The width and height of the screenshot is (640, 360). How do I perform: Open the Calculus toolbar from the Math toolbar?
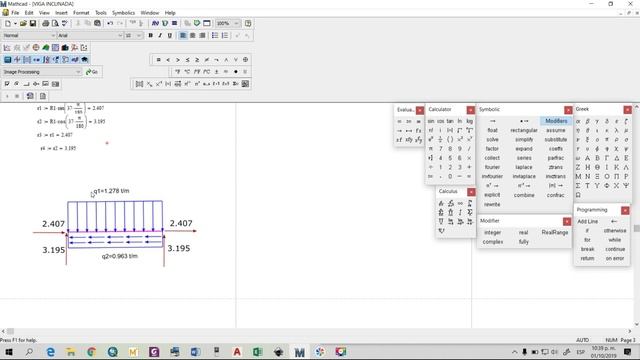(46, 60)
